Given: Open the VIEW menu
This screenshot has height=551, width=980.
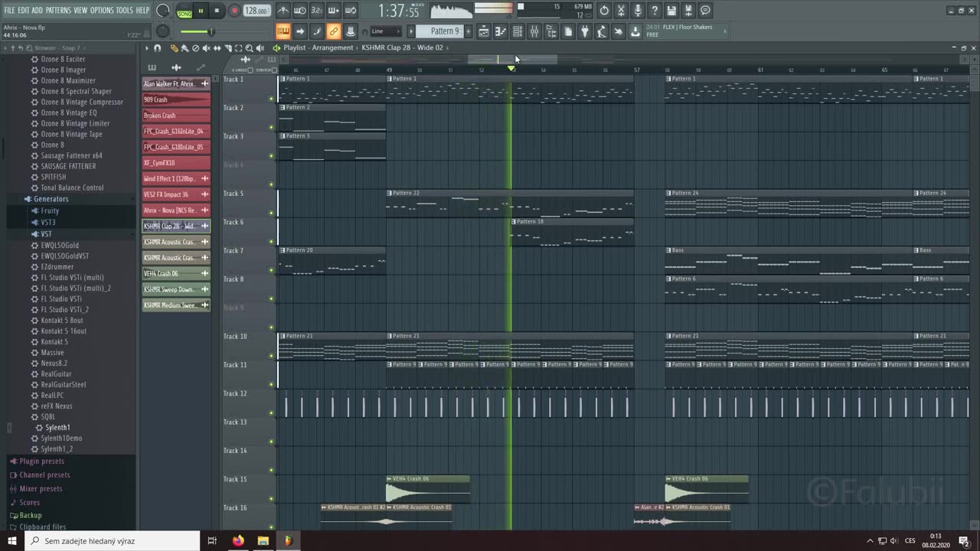Looking at the screenshot, I should tap(80, 10).
